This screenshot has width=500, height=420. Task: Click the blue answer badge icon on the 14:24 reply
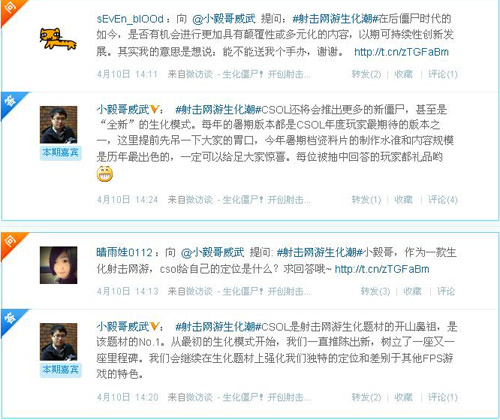click(x=10, y=101)
